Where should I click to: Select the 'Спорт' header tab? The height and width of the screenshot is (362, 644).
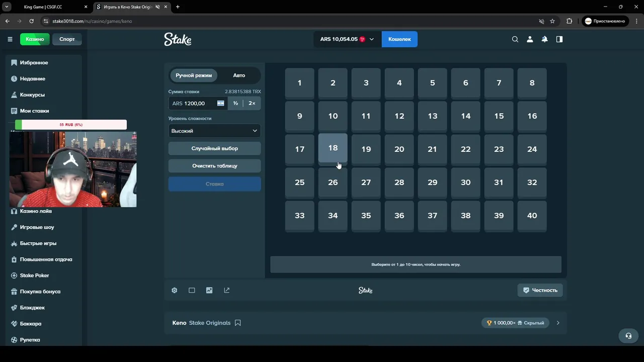[67, 39]
